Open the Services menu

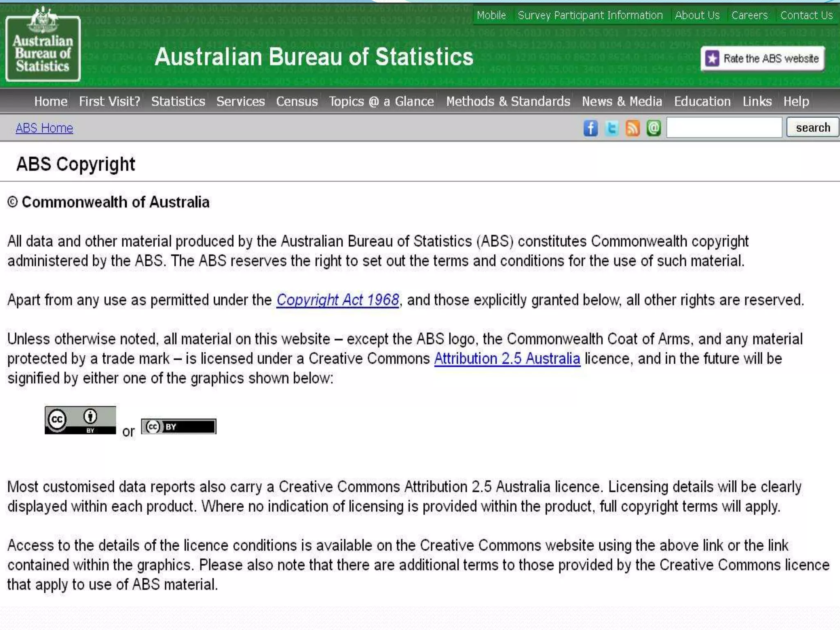pyautogui.click(x=241, y=101)
